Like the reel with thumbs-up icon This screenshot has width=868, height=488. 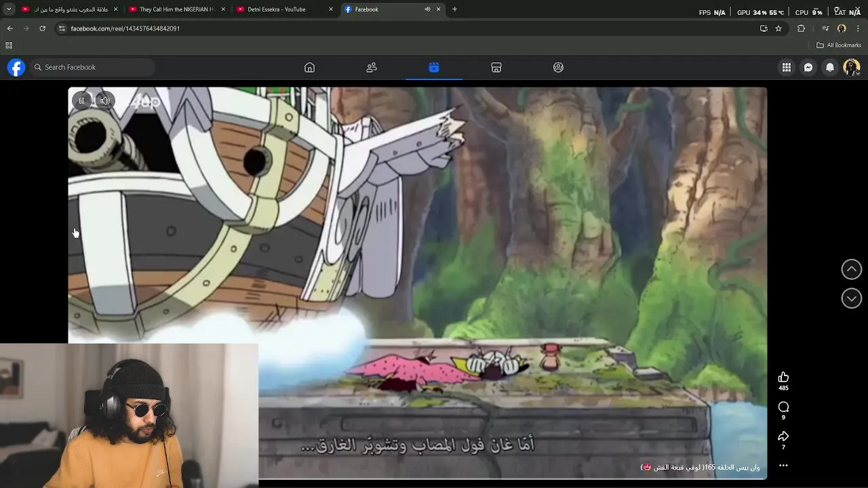click(783, 378)
